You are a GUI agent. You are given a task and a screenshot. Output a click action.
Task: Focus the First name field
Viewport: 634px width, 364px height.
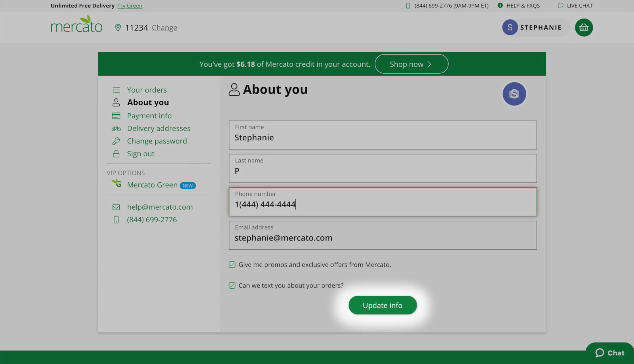(383, 135)
